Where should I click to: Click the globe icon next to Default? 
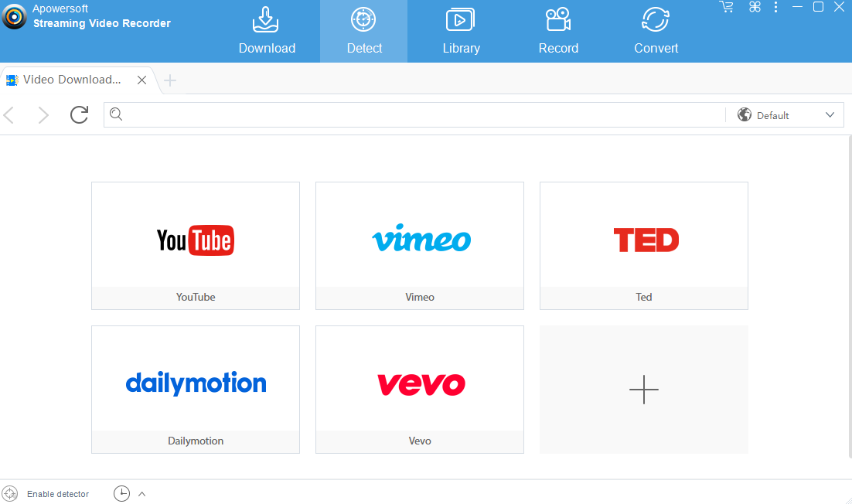pos(745,114)
